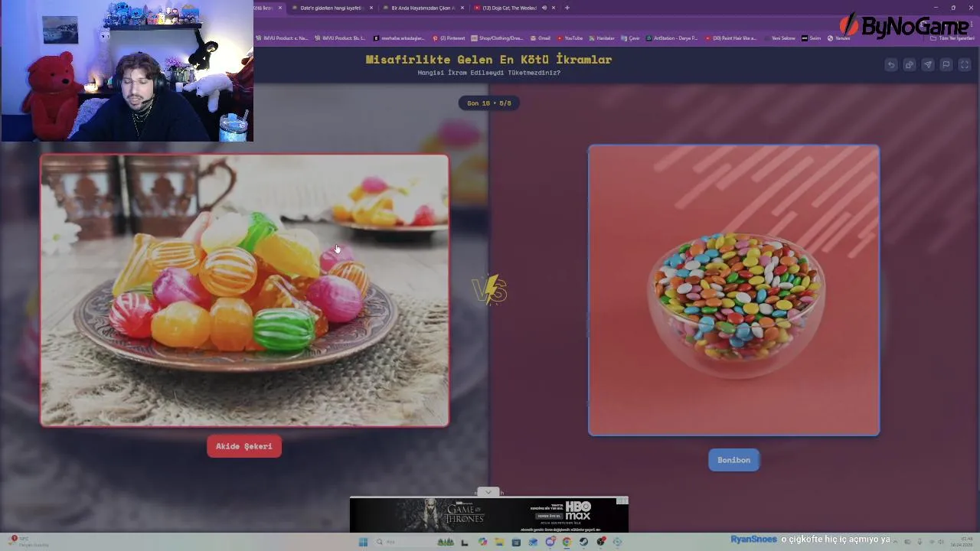The image size is (980, 551).
Task: Close the Doja Cat YouTube tab
Action: [554, 8]
